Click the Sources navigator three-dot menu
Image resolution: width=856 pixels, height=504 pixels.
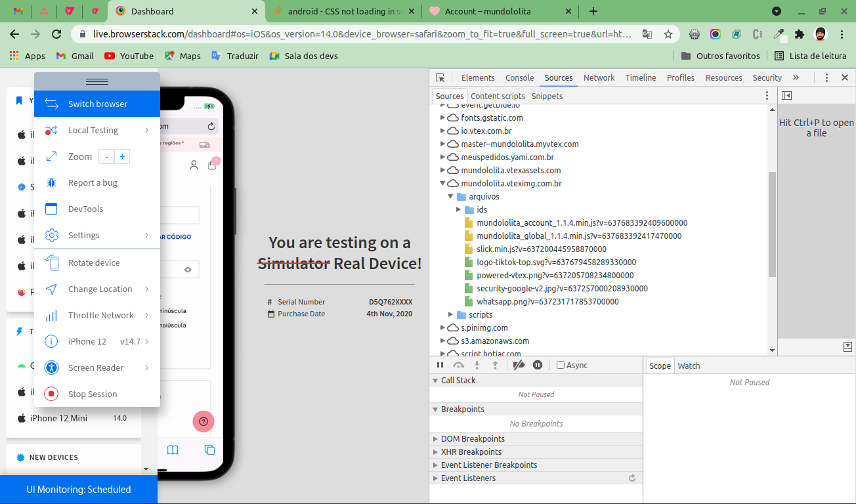767,96
